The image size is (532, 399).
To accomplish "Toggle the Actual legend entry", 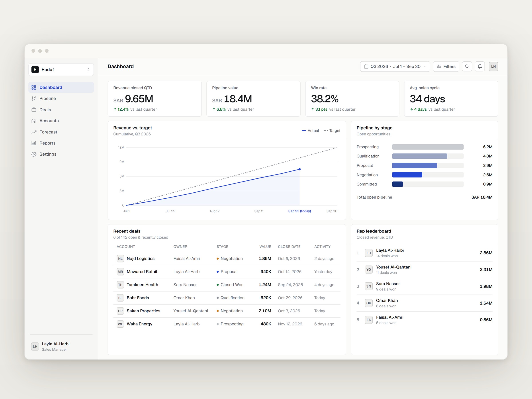I will pos(310,131).
